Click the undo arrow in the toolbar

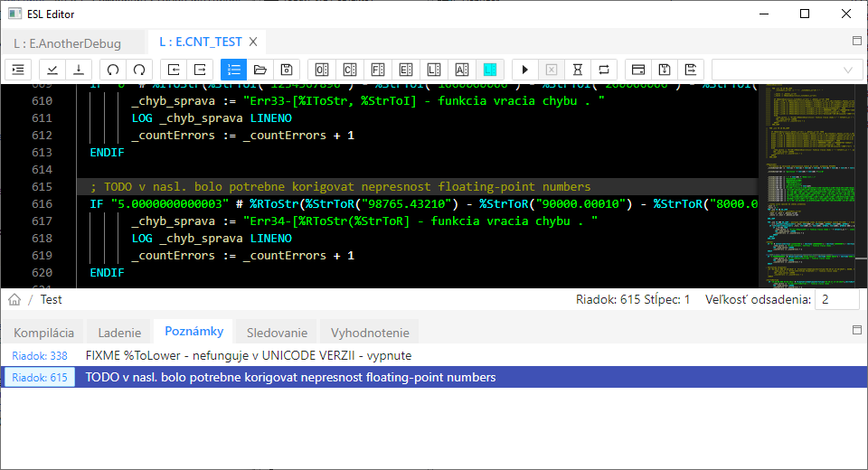(x=113, y=70)
